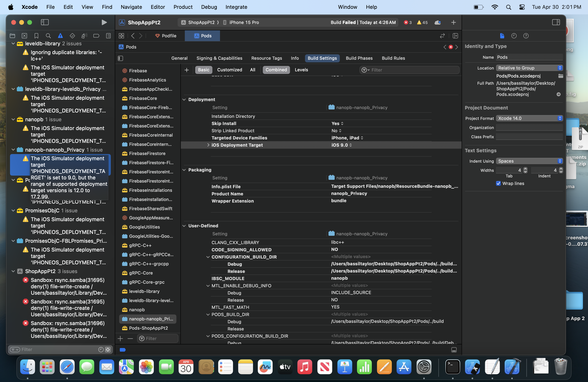Click the Run play button

coord(104,22)
